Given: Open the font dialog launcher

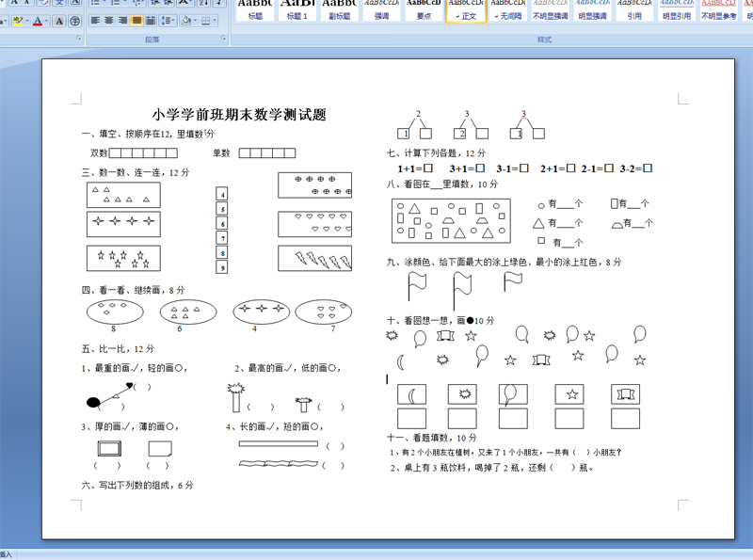Looking at the screenshot, I should [79, 38].
